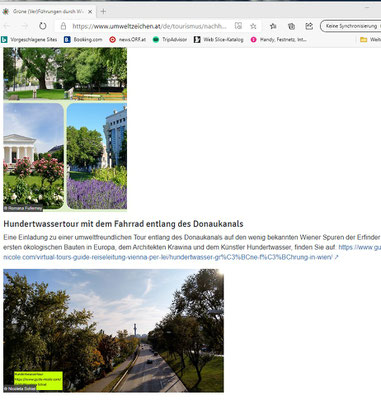Open the bookmarks folder at bar's end
The height and width of the screenshot is (400, 381).
(x=370, y=40)
